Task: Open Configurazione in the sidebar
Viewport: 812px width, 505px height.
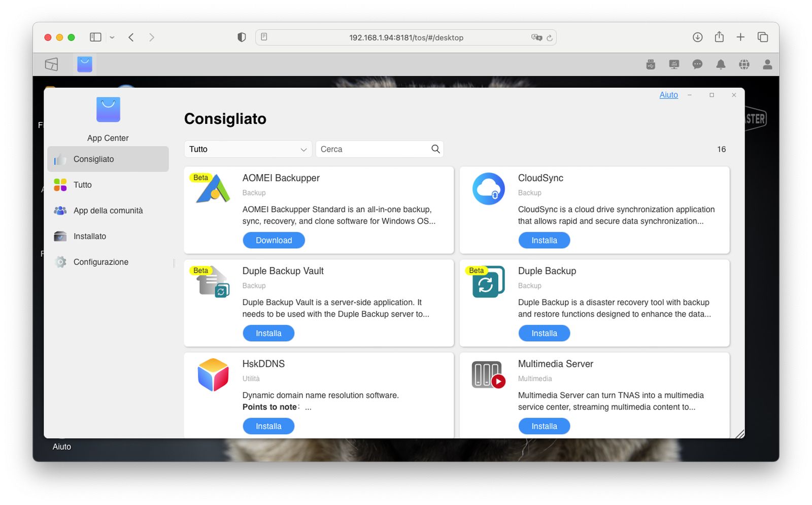Action: click(108, 262)
